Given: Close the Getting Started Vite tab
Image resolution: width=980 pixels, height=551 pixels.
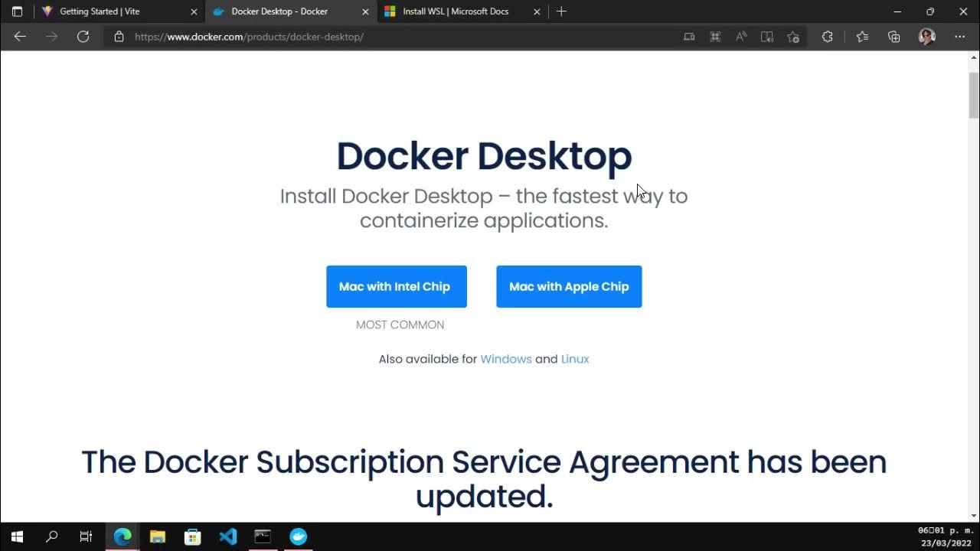Looking at the screenshot, I should click(x=194, y=11).
